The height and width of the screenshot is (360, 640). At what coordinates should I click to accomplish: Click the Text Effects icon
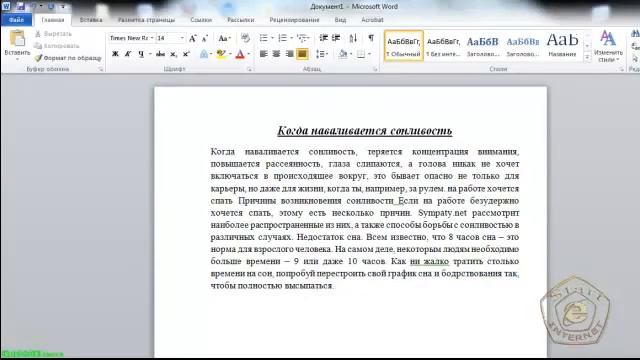click(204, 54)
